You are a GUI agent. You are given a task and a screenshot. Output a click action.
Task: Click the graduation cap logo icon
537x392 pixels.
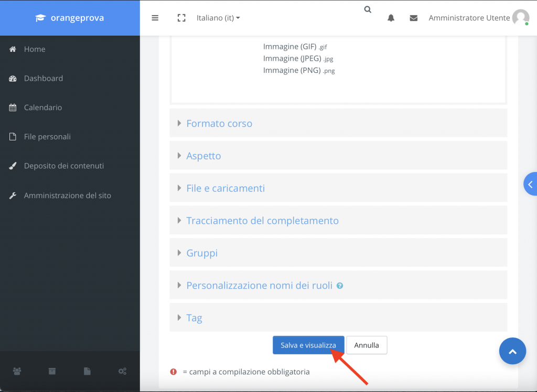point(40,18)
